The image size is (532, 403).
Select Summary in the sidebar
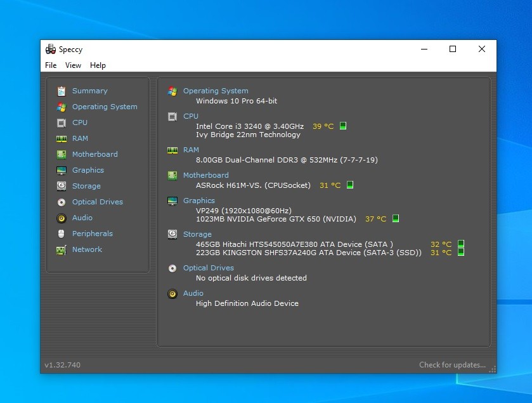coord(90,91)
